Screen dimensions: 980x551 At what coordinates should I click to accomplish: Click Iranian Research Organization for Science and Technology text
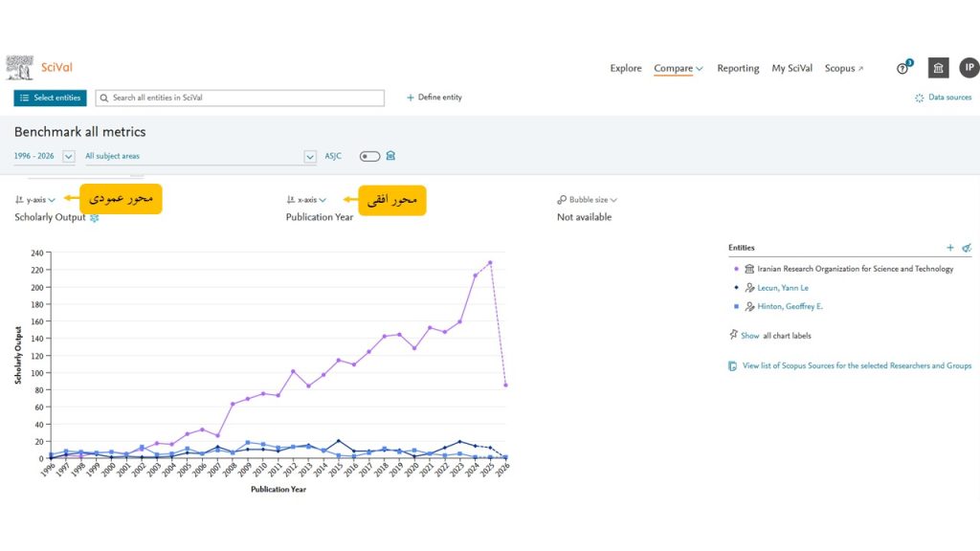[855, 269]
